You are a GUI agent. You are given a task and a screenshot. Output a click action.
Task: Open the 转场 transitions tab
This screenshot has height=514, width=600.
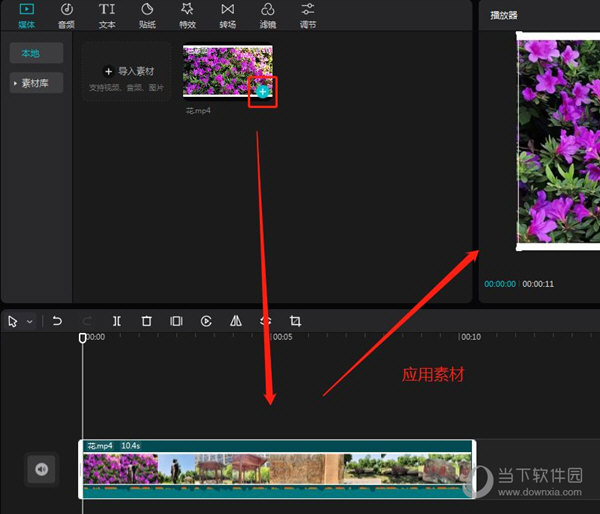(x=227, y=16)
